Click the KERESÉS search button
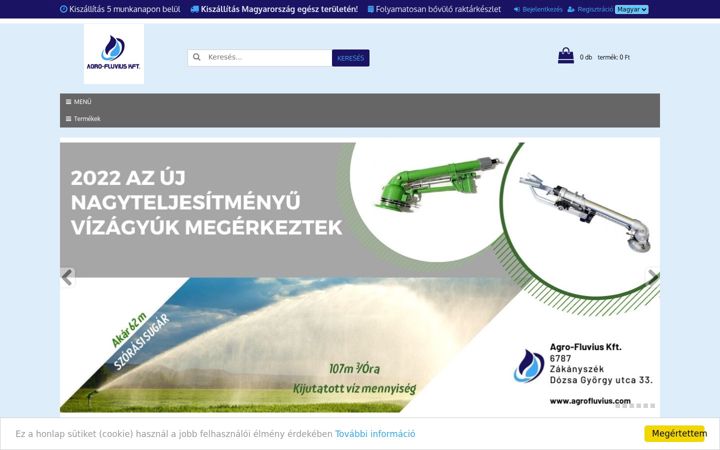Screen dimensions: 720x450 pos(350,58)
